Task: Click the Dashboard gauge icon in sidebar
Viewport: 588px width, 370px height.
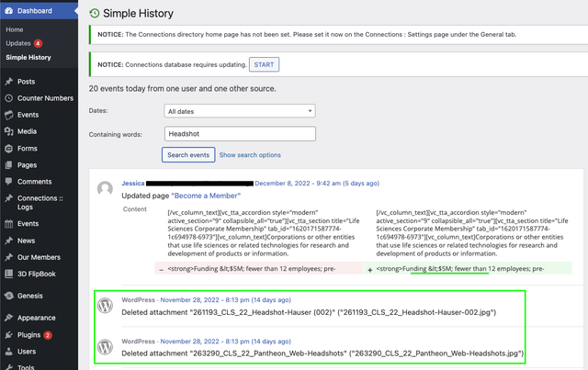Action: [x=8, y=11]
